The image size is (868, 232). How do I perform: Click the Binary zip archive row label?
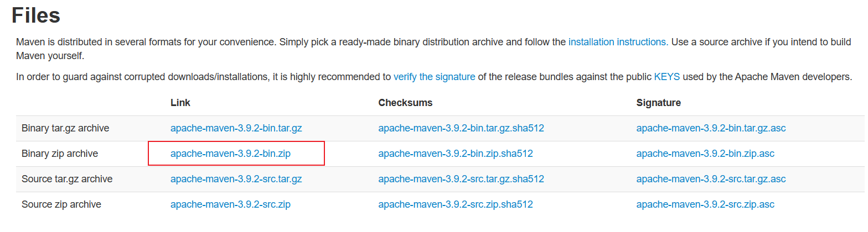point(60,154)
